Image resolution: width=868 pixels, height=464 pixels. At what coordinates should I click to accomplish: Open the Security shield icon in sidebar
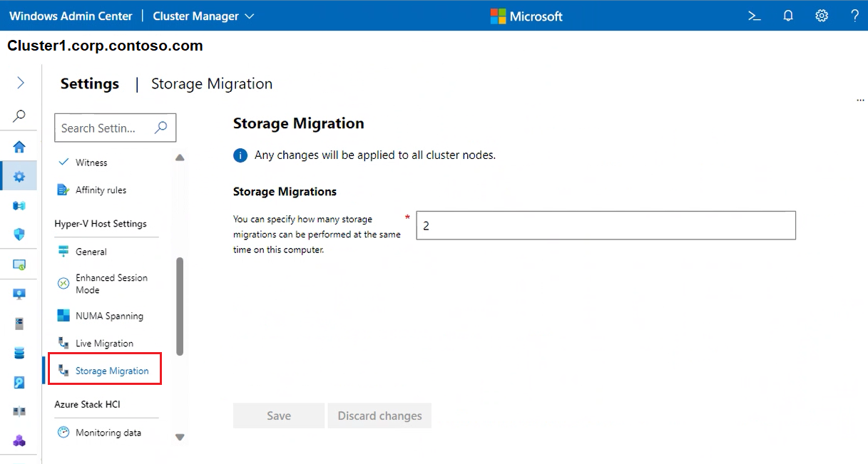(x=19, y=234)
